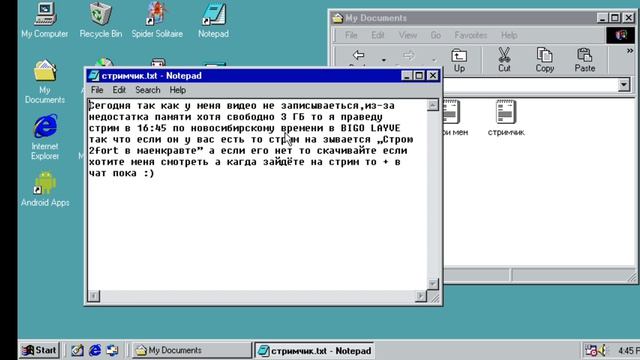Switch to My Documents taskbar button
The height and width of the screenshot is (360, 640).
192,350
